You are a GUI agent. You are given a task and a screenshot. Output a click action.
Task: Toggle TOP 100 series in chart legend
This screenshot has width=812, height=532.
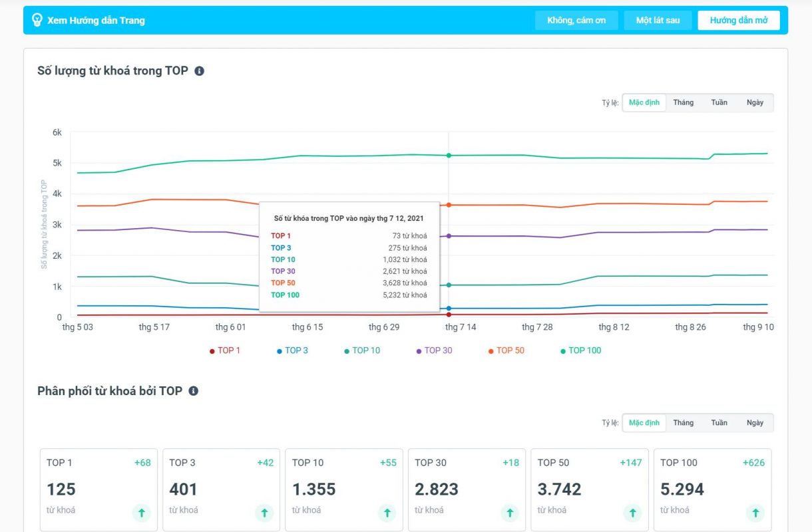(580, 350)
